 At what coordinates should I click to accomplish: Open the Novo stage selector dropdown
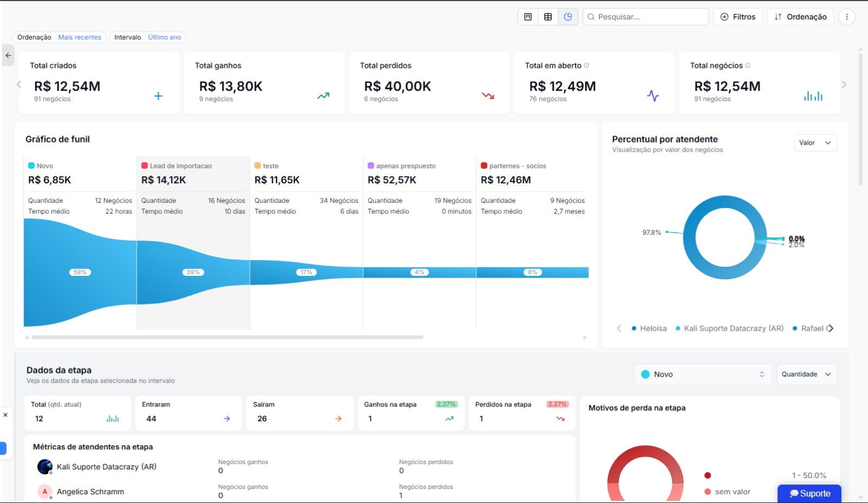(x=703, y=374)
